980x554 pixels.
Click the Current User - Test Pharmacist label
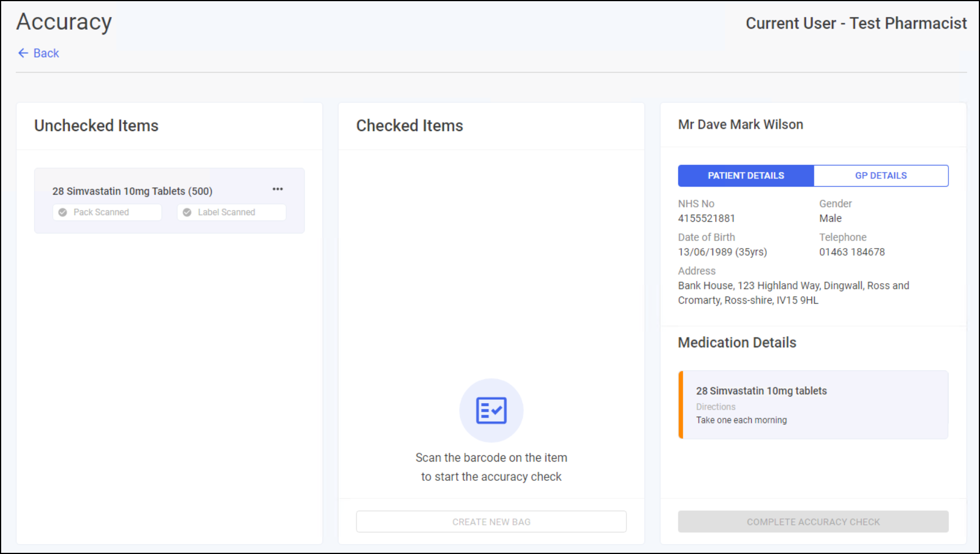click(x=856, y=23)
